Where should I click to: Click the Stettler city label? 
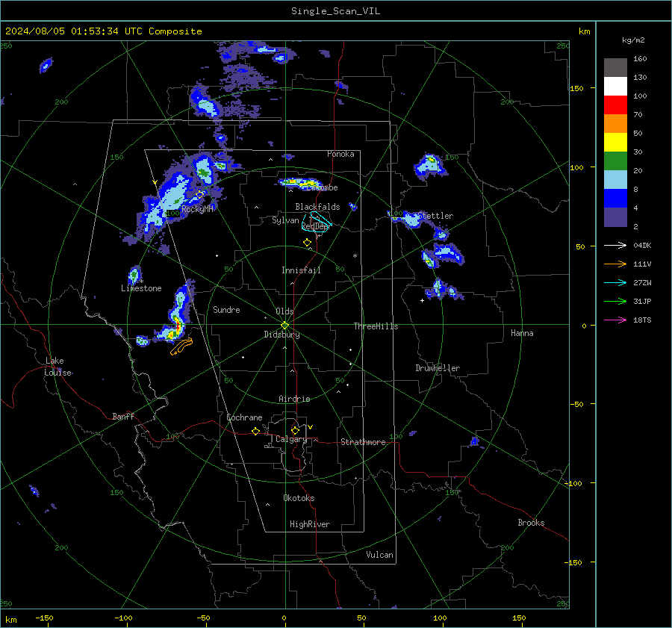(x=435, y=216)
